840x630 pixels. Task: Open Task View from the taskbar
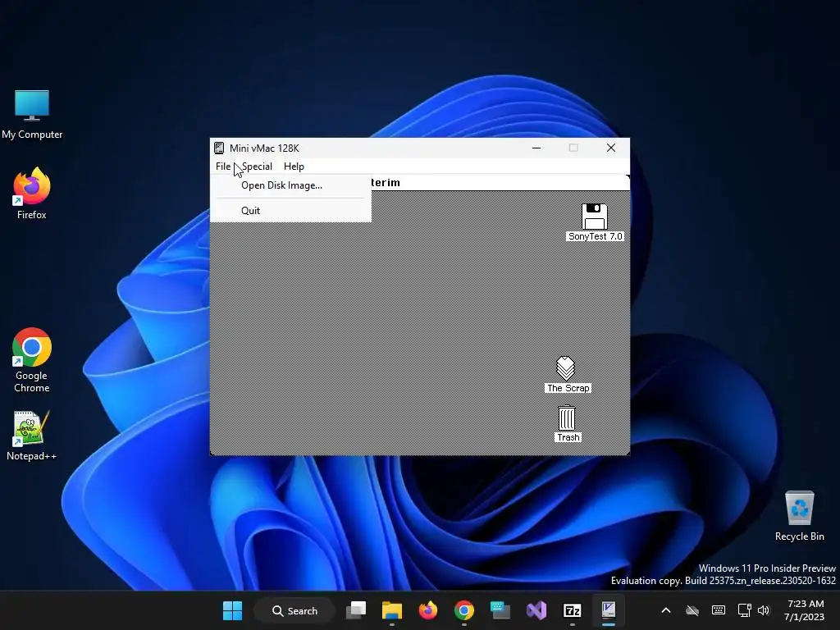pyautogui.click(x=356, y=610)
